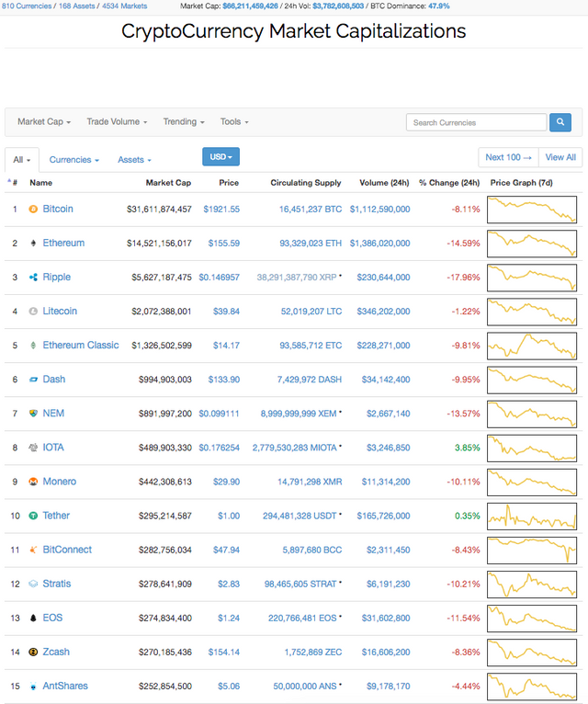
Task: Go to Next 100 results
Action: pos(509,157)
